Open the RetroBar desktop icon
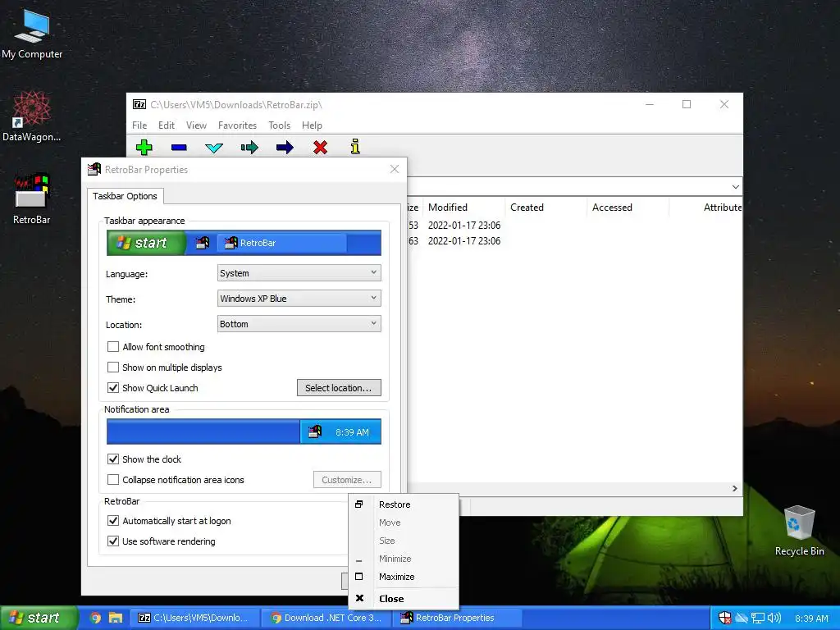This screenshot has width=840, height=630. click(32, 199)
